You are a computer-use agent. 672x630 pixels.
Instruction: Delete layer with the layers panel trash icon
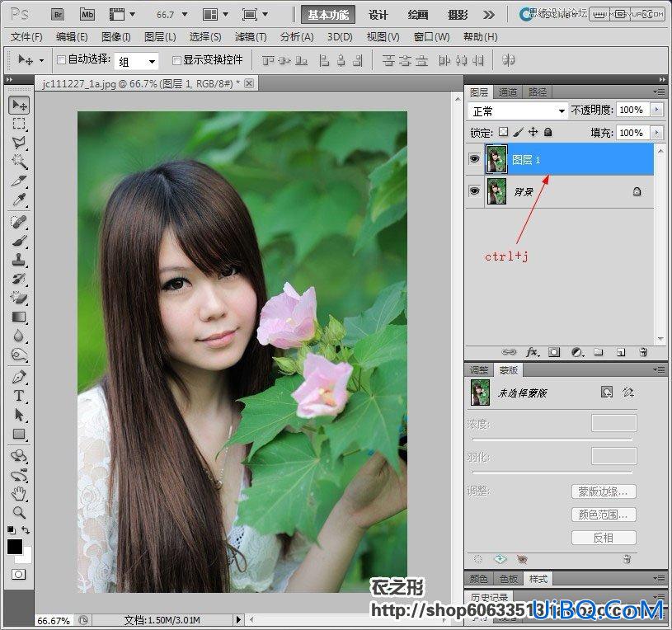(643, 352)
